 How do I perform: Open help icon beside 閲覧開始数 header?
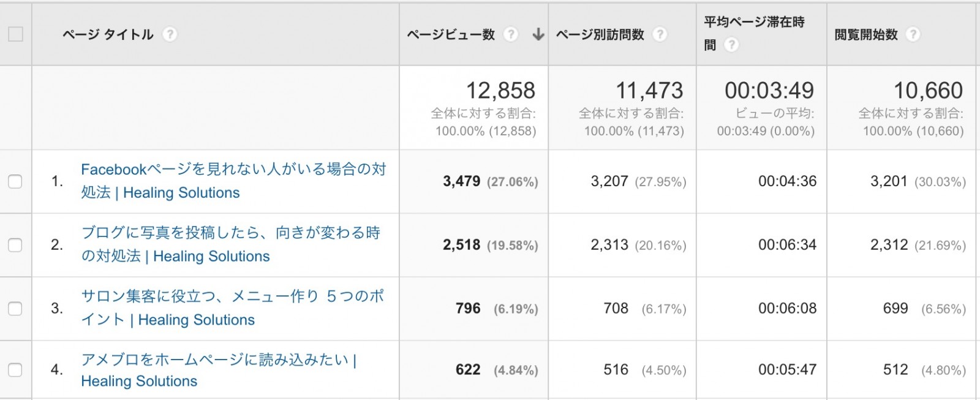[x=913, y=34]
